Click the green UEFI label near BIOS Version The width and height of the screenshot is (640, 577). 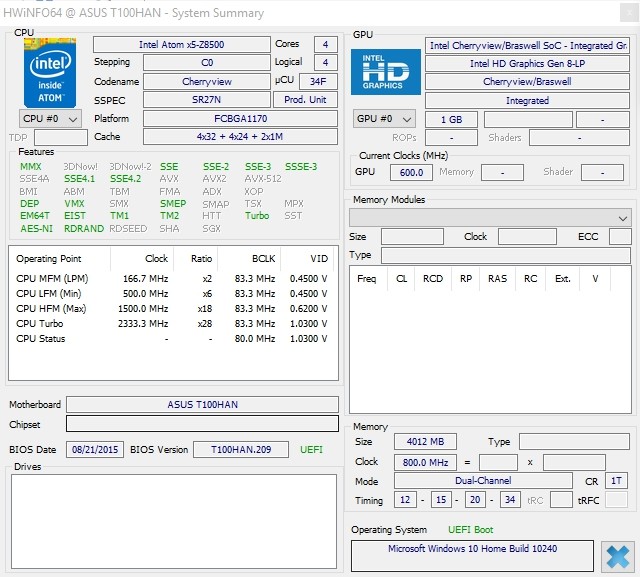(x=311, y=450)
